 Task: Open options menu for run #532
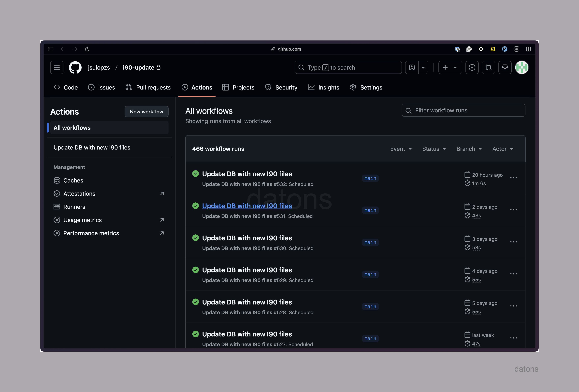[513, 178]
